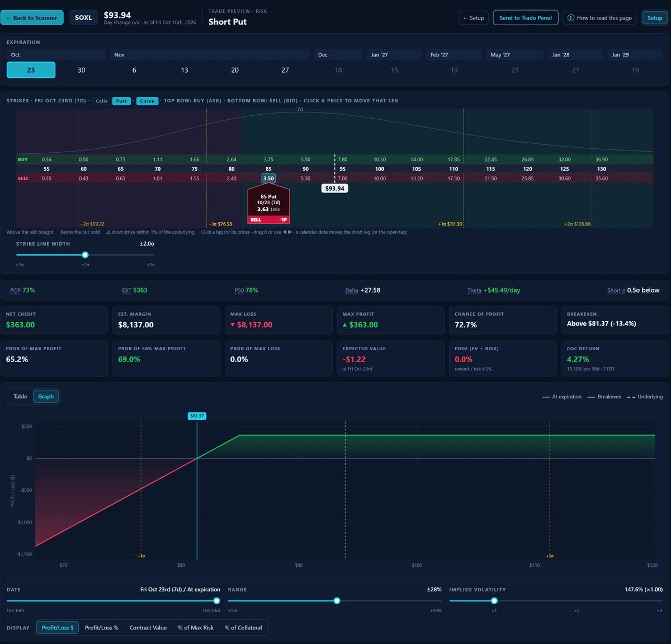The height and width of the screenshot is (644, 671).
Task: Choose the Dec 18 expiration
Action: 338,70
